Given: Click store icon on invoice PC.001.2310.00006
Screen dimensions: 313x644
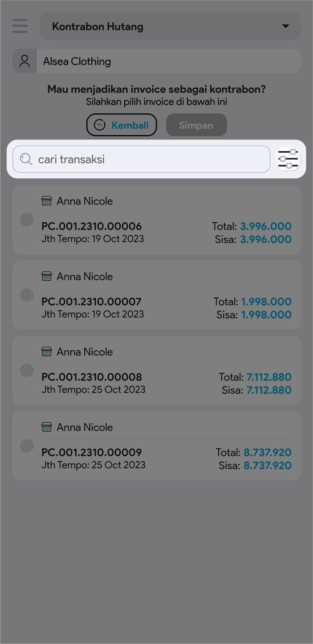Looking at the screenshot, I should 47,201.
